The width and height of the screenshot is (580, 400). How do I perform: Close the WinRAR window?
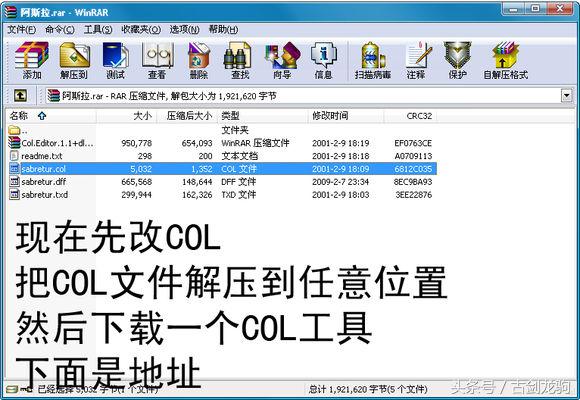[x=560, y=9]
